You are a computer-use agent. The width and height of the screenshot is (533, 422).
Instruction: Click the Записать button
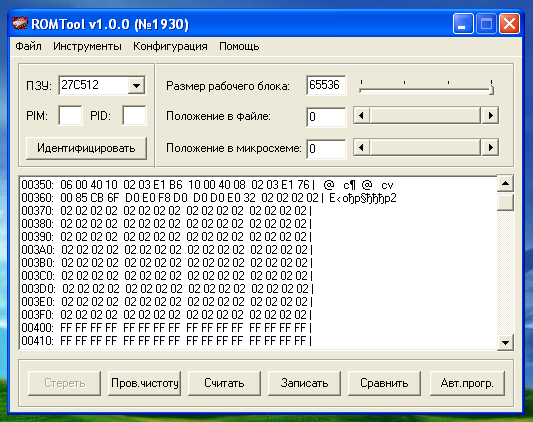[x=304, y=383]
